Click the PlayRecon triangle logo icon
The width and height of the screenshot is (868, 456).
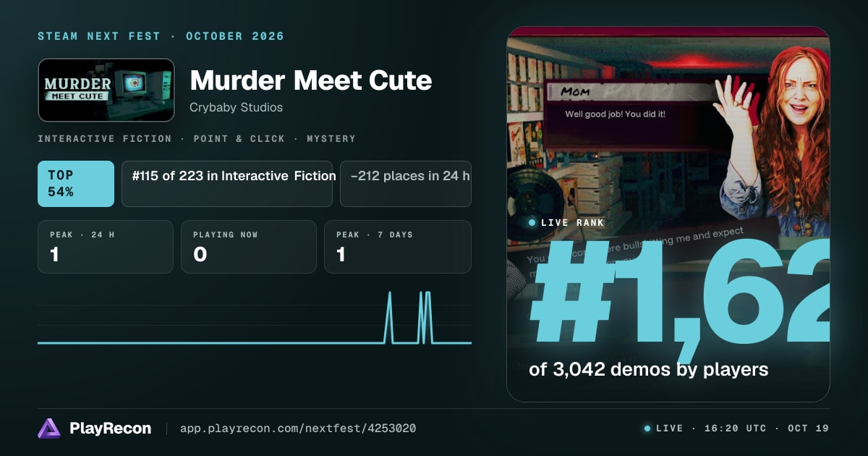(48, 428)
